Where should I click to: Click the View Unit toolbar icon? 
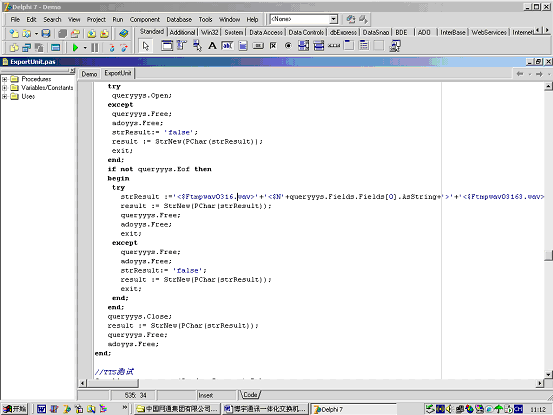point(14,47)
